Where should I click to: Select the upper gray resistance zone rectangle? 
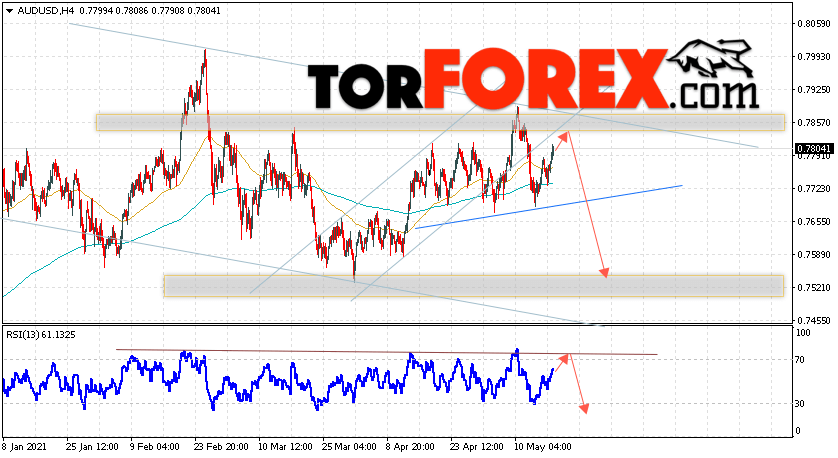pos(440,122)
